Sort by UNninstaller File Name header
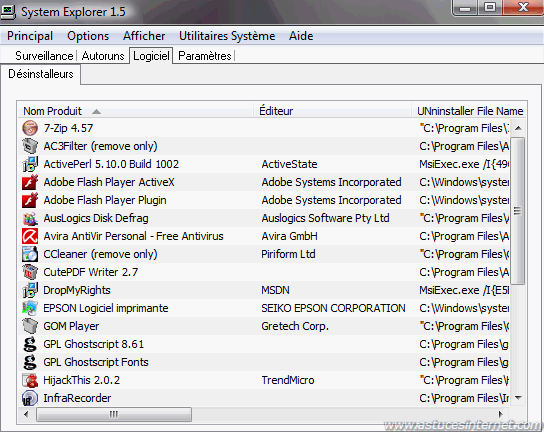The width and height of the screenshot is (544, 432). (470, 111)
